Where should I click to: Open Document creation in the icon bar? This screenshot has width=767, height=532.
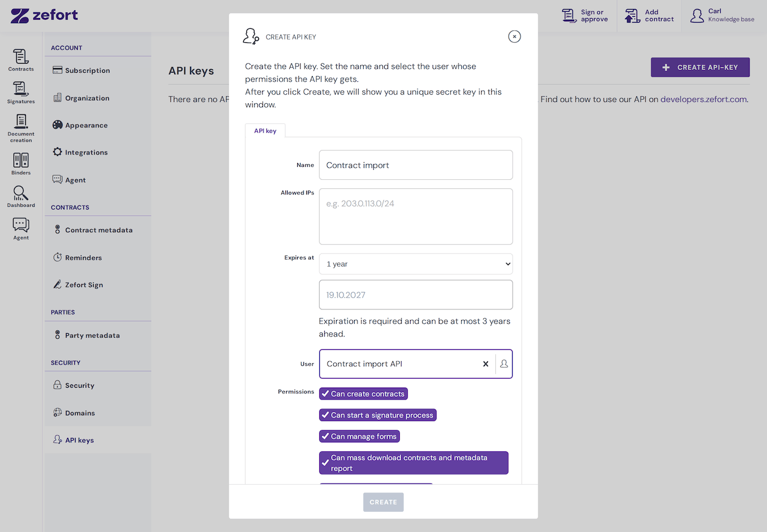[21, 128]
